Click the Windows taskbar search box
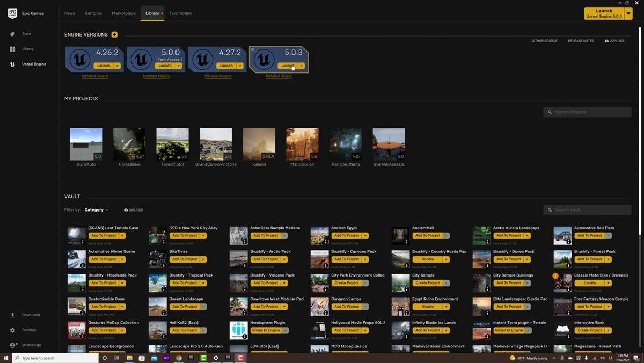644x363 pixels. (55, 358)
